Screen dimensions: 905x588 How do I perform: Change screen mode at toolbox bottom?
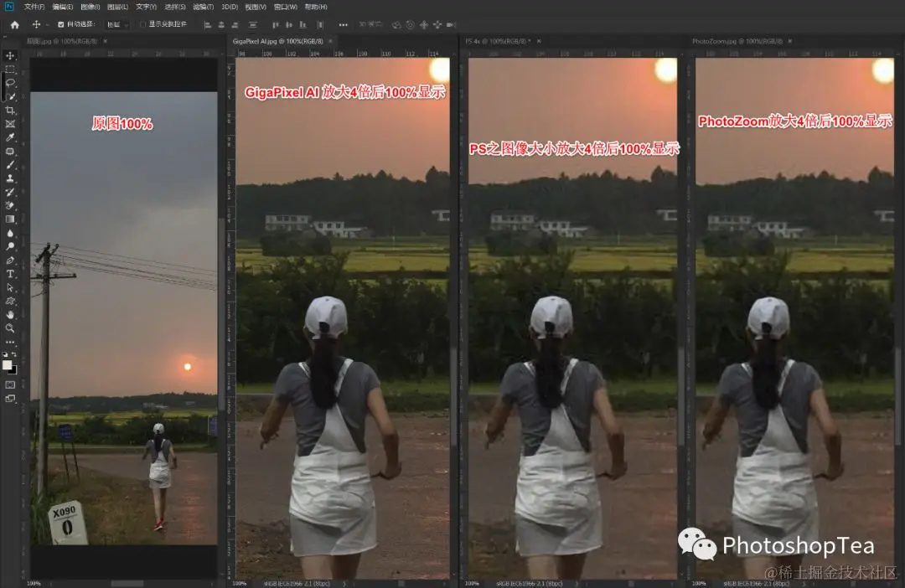tap(10, 399)
